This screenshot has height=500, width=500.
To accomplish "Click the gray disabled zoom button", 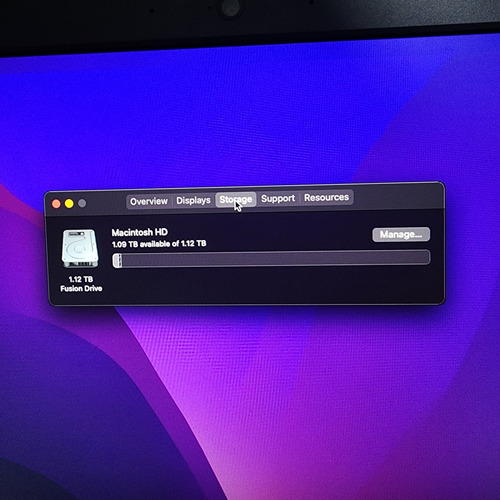I will (82, 203).
